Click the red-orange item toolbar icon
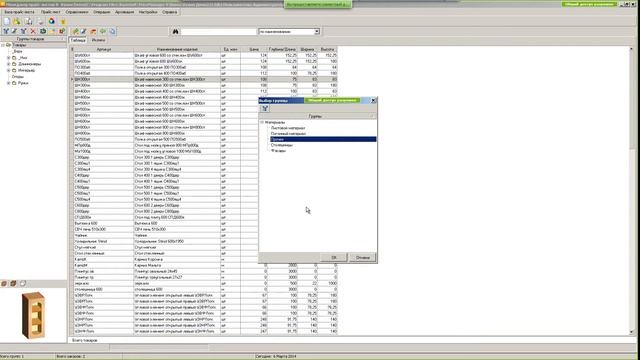 pyautogui.click(x=93, y=31)
